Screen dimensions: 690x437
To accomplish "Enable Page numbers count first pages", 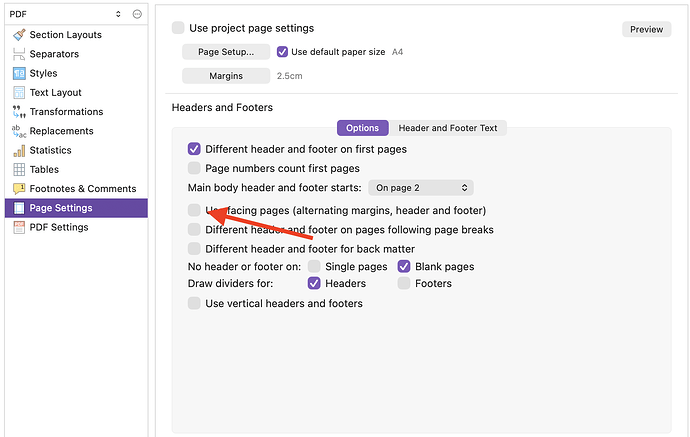I will click(x=194, y=168).
